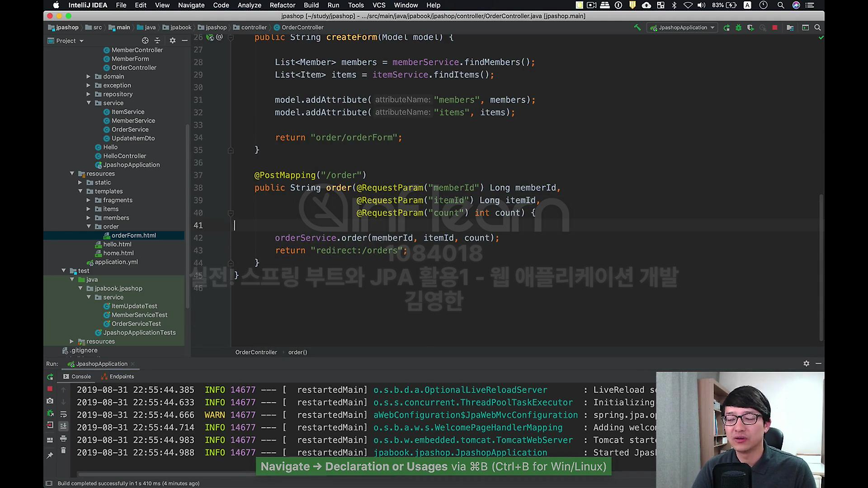The height and width of the screenshot is (488, 868).
Task: Select JpashopApplication tab in Run panel
Action: coord(102,364)
